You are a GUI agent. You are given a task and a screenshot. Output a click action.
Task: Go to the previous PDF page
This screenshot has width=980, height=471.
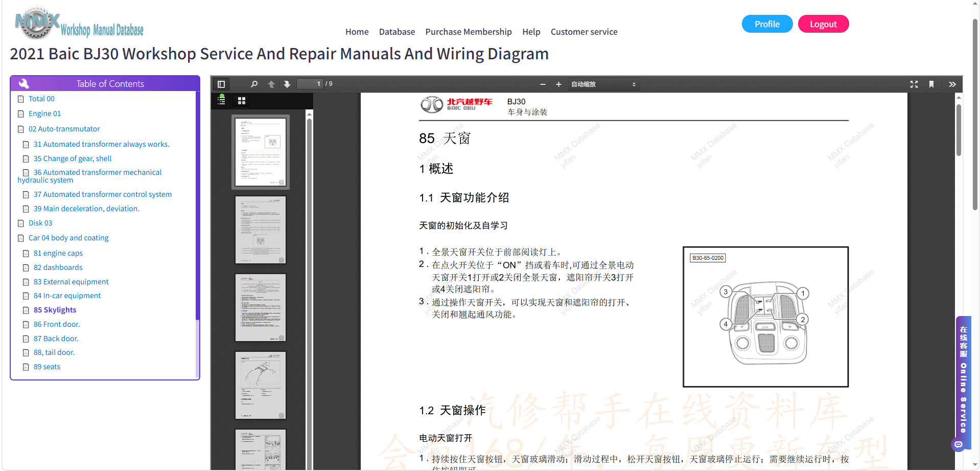tap(271, 84)
